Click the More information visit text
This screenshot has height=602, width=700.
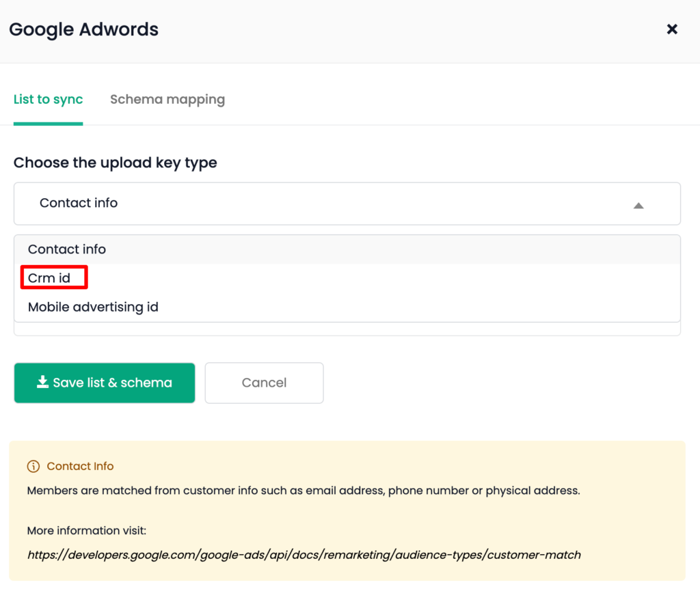(87, 531)
